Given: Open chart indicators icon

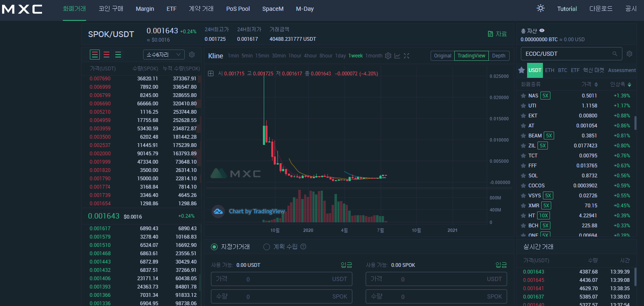Looking at the screenshot, I should [397, 56].
